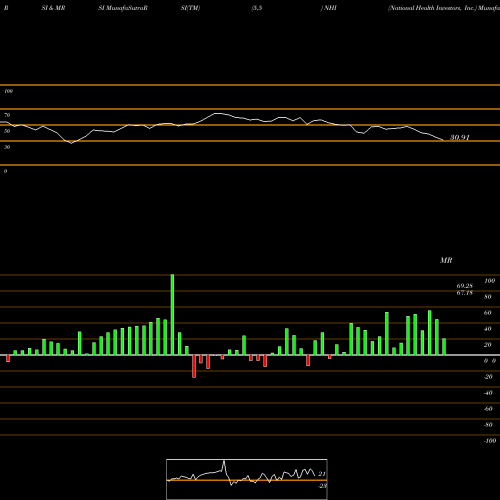
Task: Click the peak spike in mini chart
Action: coord(224,462)
